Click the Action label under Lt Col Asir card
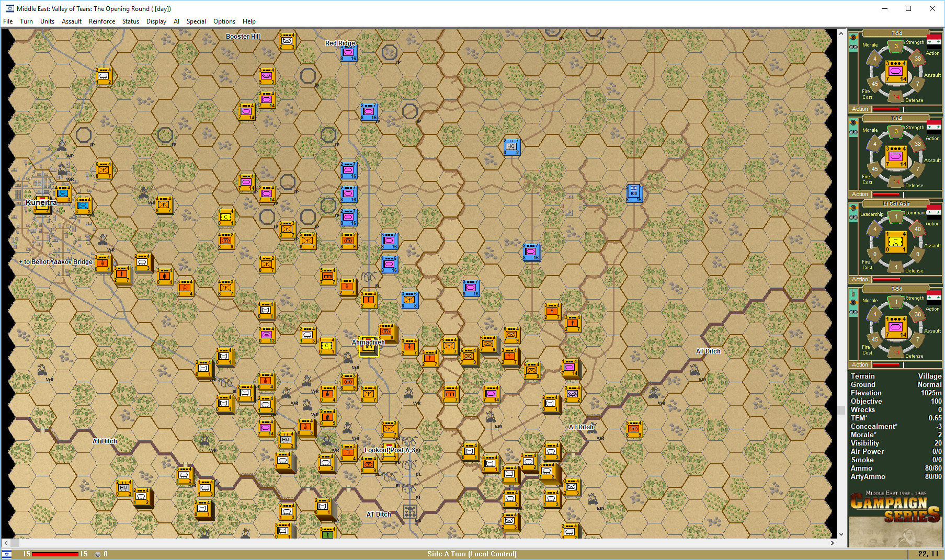The height and width of the screenshot is (560, 945). click(860, 280)
